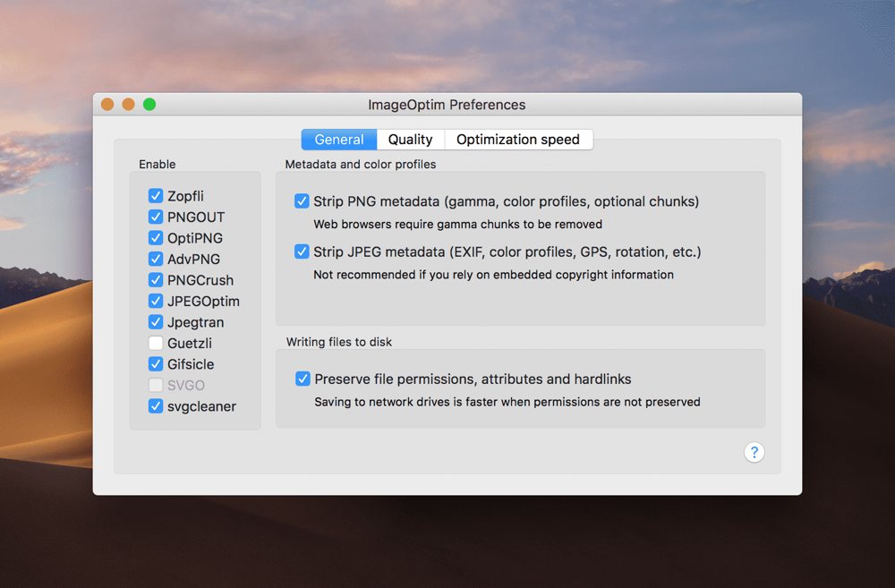
Task: Open the help question mark button
Action: pos(754,452)
